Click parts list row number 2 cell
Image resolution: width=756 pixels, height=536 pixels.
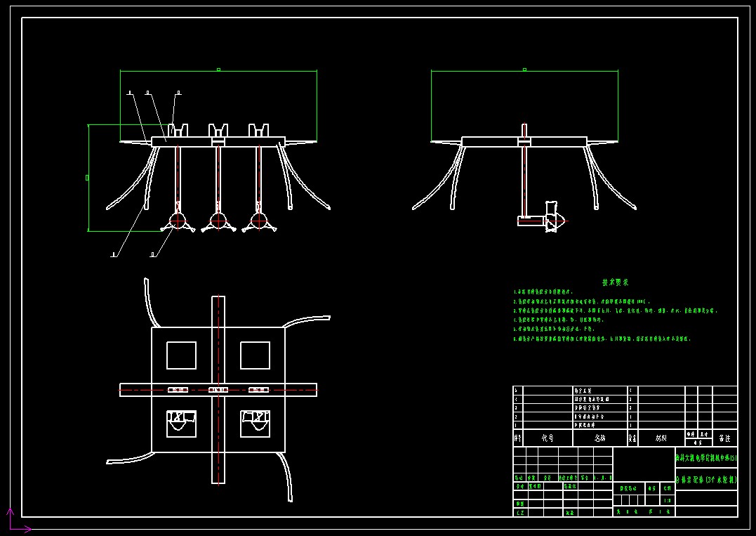click(518, 417)
